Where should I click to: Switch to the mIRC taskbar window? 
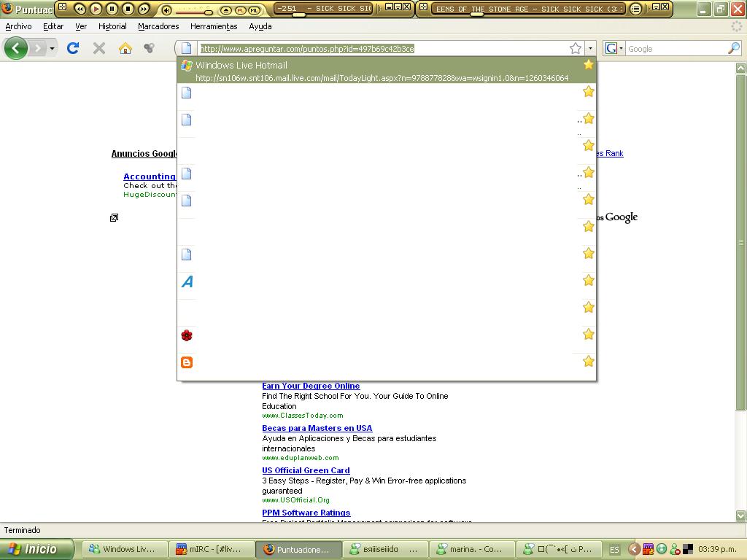coord(210,549)
